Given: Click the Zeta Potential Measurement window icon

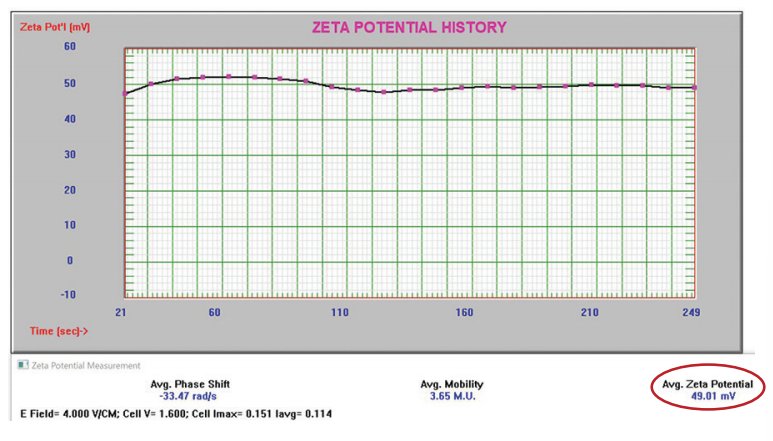Looking at the screenshot, I should pos(23,365).
